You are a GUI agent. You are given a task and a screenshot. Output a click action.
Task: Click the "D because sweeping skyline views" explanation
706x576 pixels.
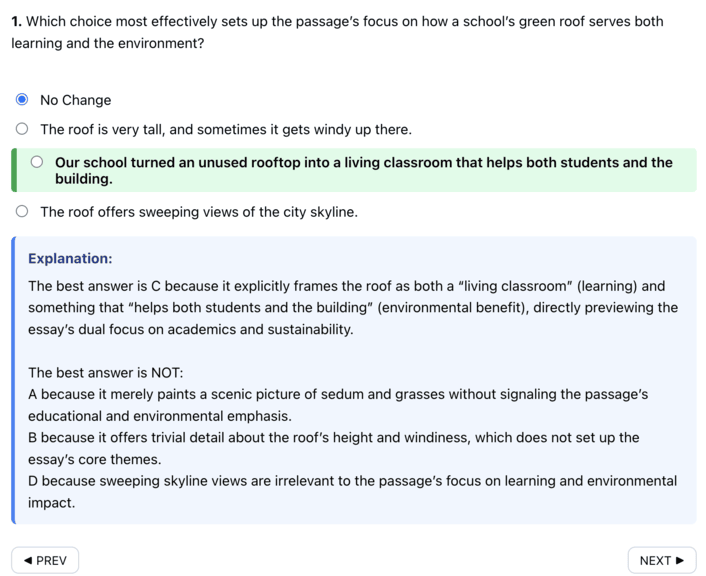350,491
